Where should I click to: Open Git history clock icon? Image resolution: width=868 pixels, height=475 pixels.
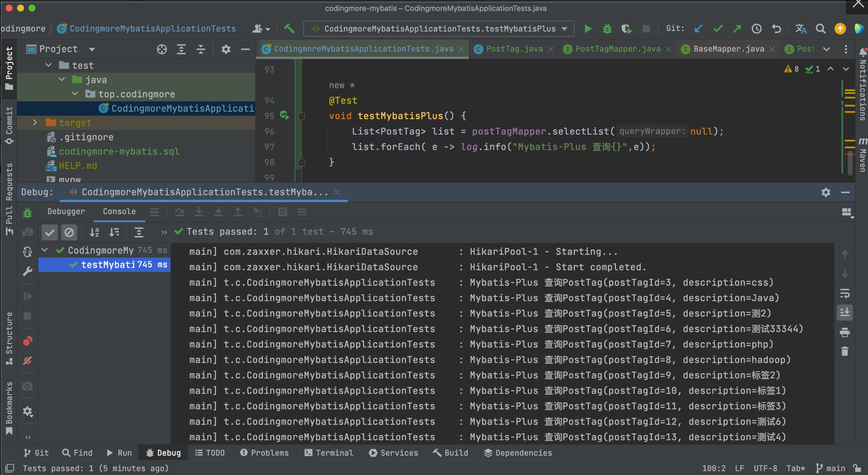[x=756, y=29]
